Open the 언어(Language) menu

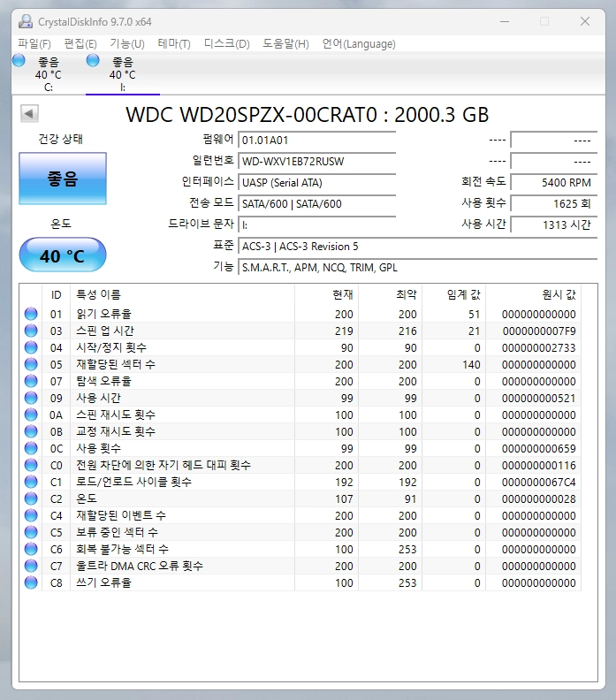[x=359, y=44]
